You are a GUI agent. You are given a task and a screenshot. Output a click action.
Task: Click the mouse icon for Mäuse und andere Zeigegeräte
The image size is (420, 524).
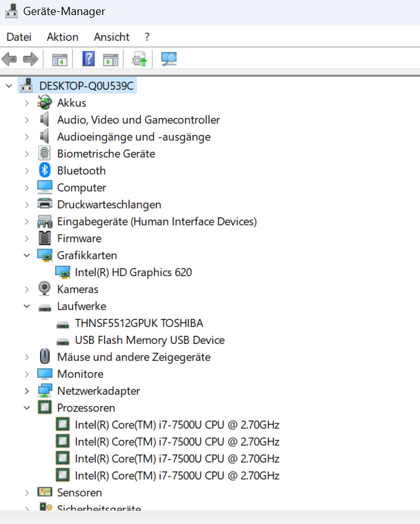coord(45,356)
